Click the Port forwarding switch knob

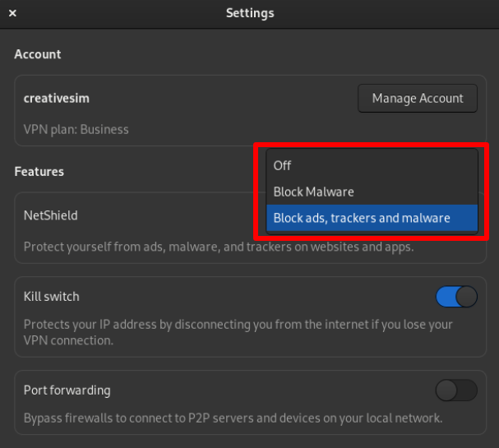tap(446, 390)
